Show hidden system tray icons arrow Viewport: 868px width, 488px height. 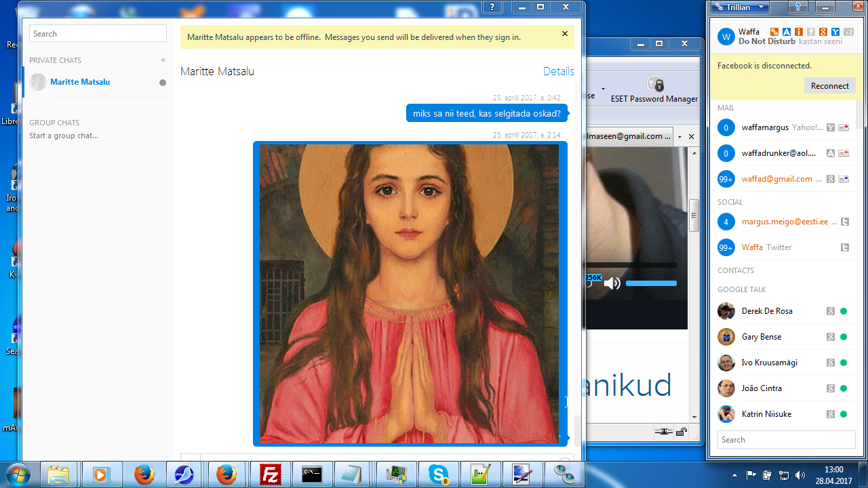click(x=734, y=474)
